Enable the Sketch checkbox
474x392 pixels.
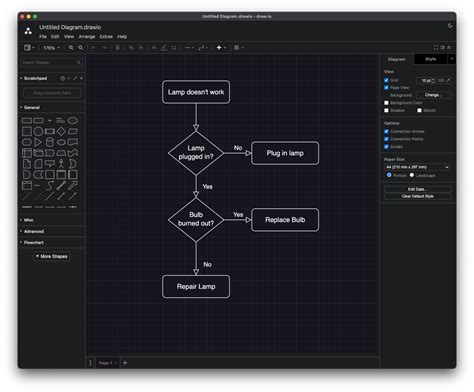[x=419, y=110]
